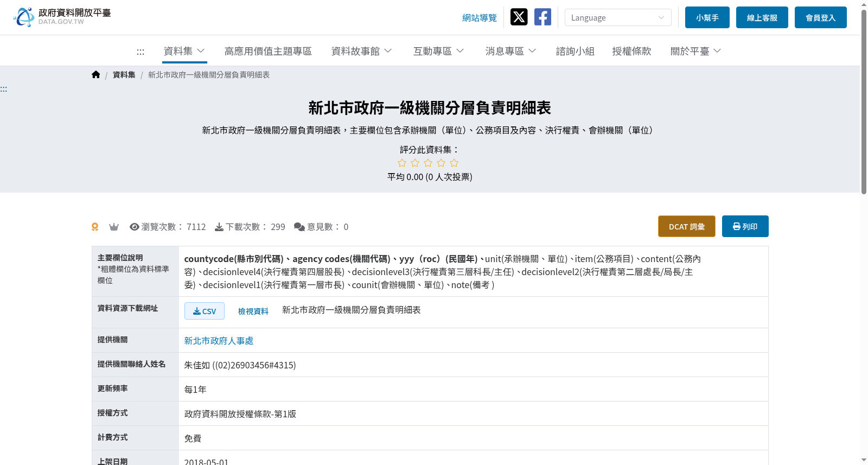The height and width of the screenshot is (465, 868).
Task: Open the 檢視資料 link
Action: 253,311
